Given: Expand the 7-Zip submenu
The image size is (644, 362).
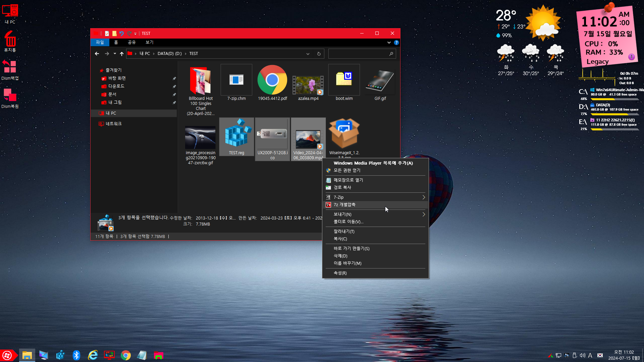Looking at the screenshot, I should pyautogui.click(x=375, y=197).
